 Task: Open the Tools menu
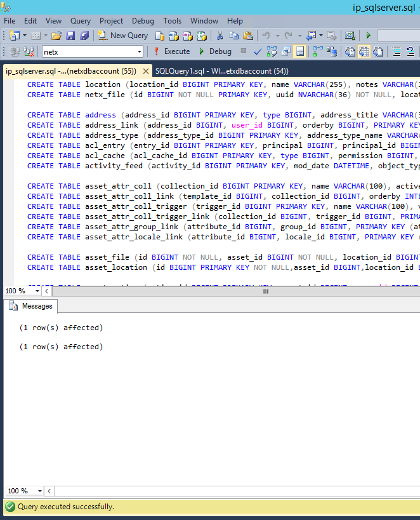(x=172, y=21)
